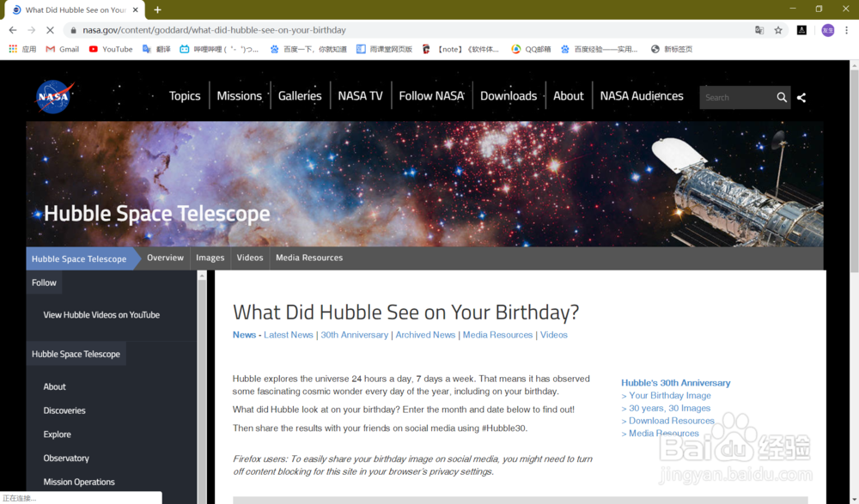Click the Hubble Space Telescope sidebar heading
The width and height of the screenshot is (859, 504).
point(76,354)
